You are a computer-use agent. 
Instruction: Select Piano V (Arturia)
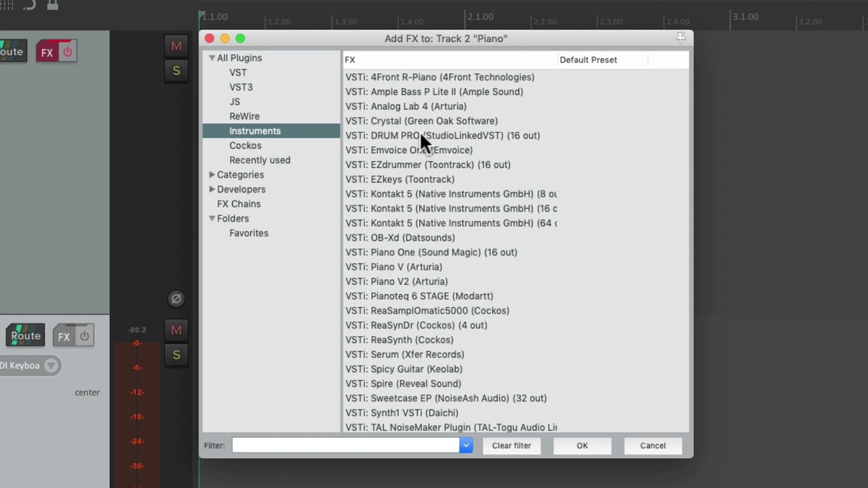[x=394, y=267]
